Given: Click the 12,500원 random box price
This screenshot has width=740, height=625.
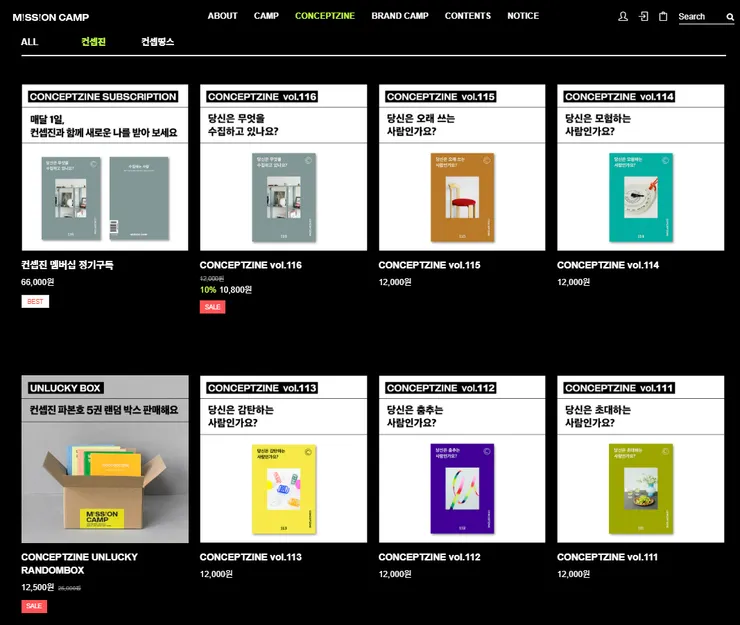Looking at the screenshot, I should [38, 587].
